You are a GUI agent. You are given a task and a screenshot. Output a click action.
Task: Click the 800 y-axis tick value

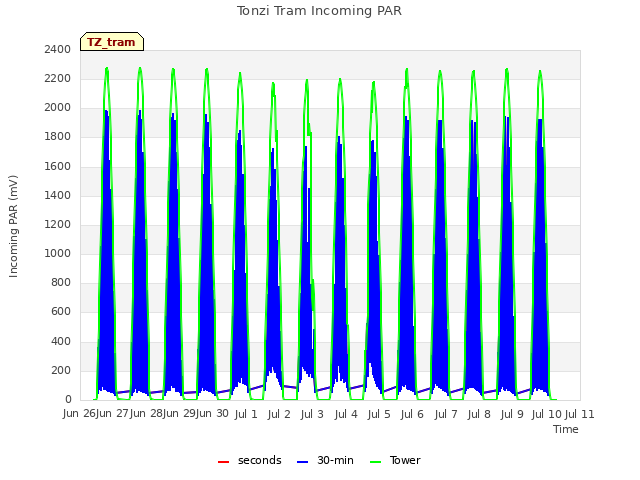[x=61, y=282]
